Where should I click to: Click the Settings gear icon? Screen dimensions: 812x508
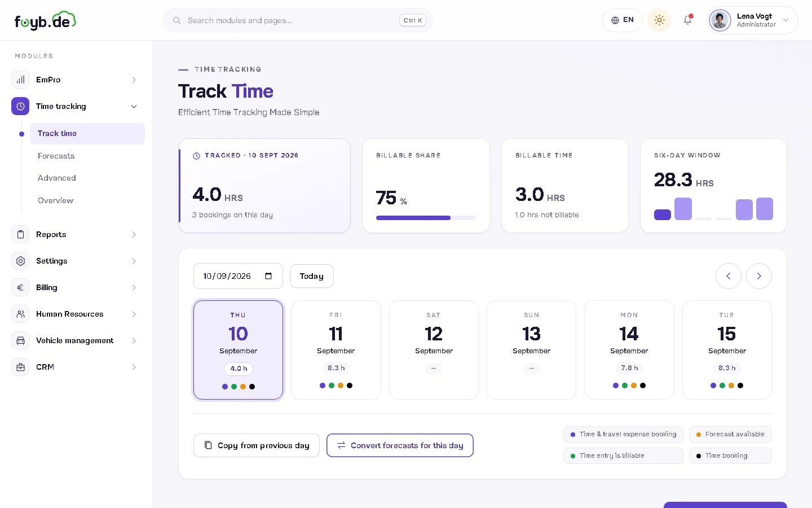pyautogui.click(x=20, y=261)
